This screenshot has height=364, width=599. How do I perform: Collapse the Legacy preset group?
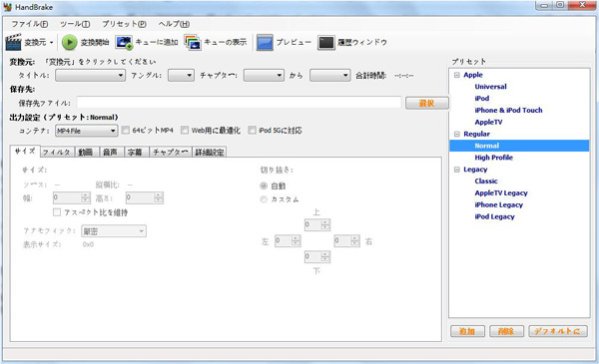[457, 170]
